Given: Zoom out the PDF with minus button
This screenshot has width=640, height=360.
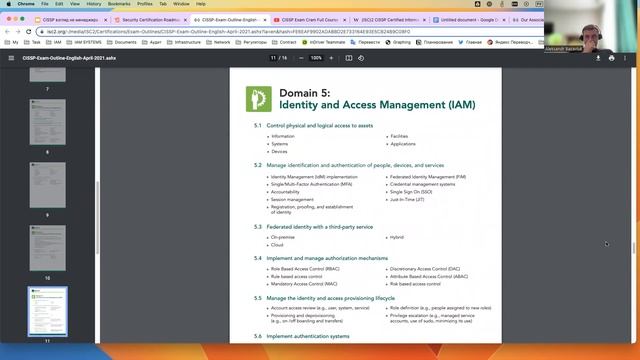Looking at the screenshot, I should click(301, 58).
